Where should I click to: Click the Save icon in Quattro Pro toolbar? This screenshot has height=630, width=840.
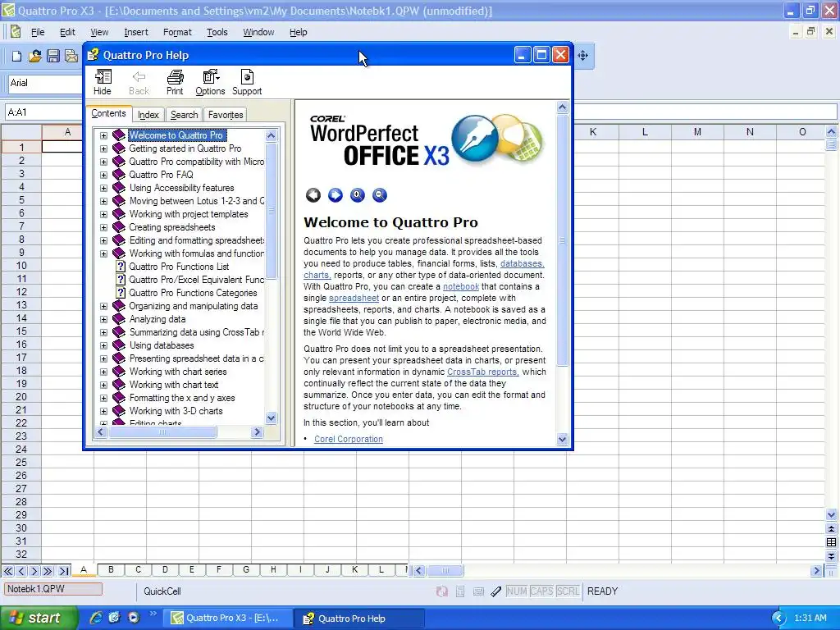(x=53, y=56)
